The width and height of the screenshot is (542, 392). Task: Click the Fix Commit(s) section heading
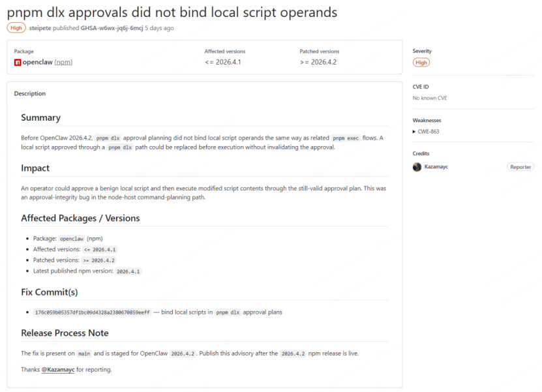pyautogui.click(x=49, y=292)
